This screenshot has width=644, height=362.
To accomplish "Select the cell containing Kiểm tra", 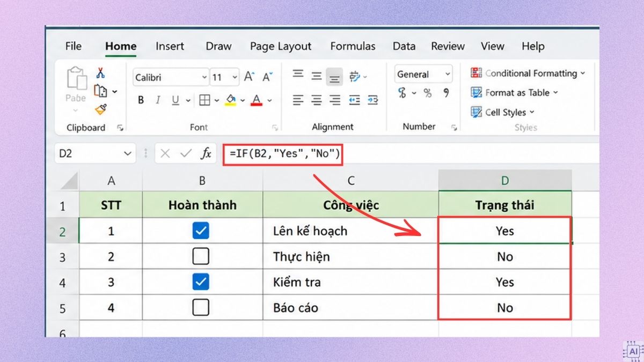I will (x=350, y=282).
